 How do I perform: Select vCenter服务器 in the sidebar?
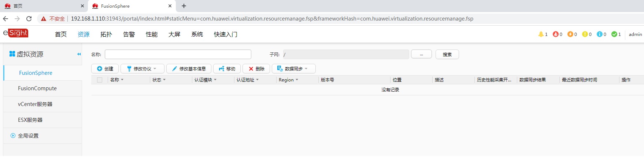point(42,104)
